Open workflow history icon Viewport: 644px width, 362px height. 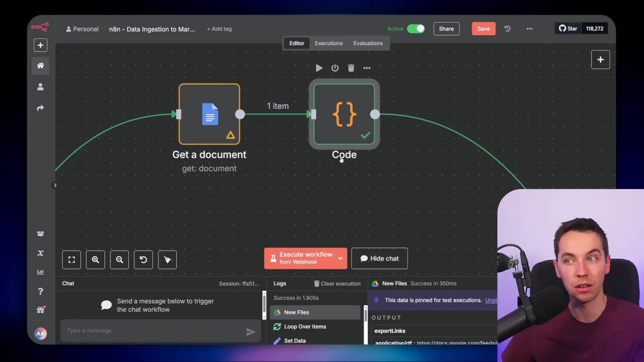(x=507, y=29)
